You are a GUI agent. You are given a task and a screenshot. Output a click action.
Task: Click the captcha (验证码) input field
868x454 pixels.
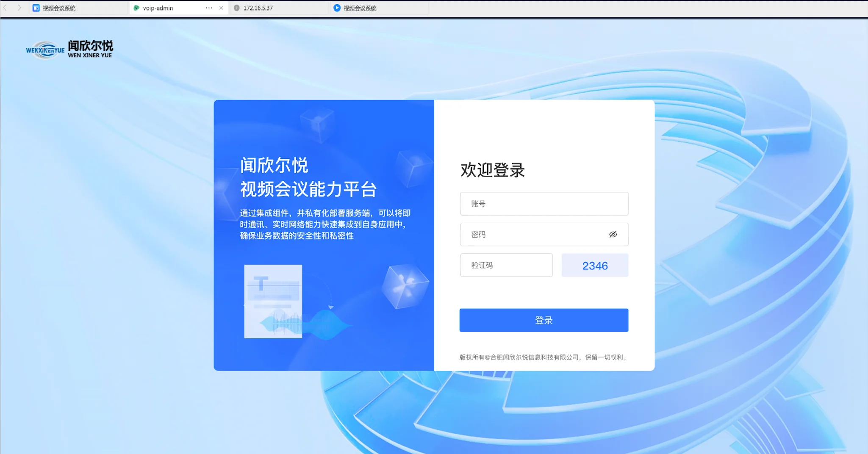pyautogui.click(x=506, y=265)
